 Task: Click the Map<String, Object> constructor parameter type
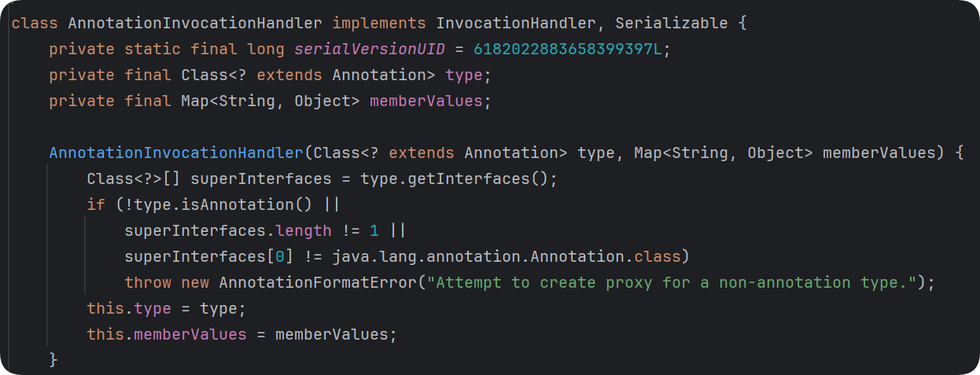coord(724,153)
